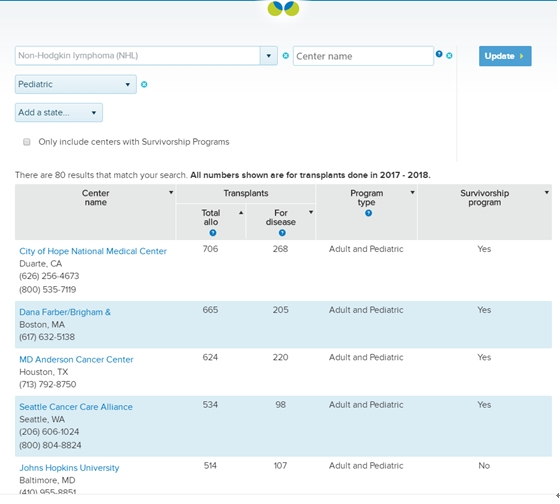Click the Transplants column header
Viewport: 560px width, 504px height.
[x=246, y=193]
